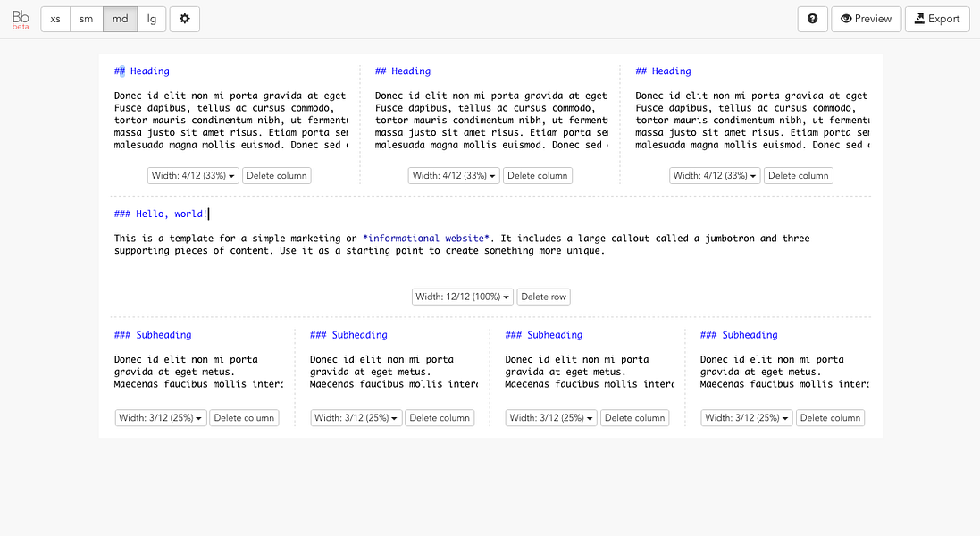Image resolution: width=980 pixels, height=536 pixels.
Task: Delete the second Subheading column
Action: tap(440, 418)
